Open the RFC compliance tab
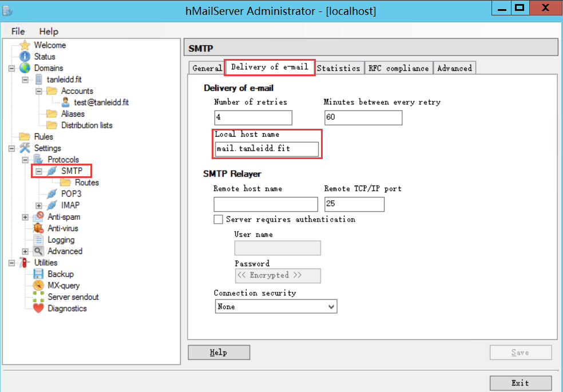 [x=399, y=68]
